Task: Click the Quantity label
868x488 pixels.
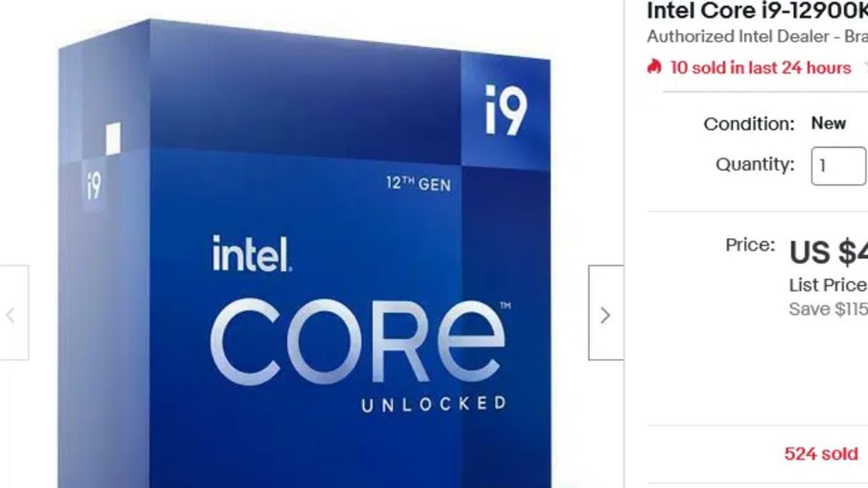Action: coord(755,164)
